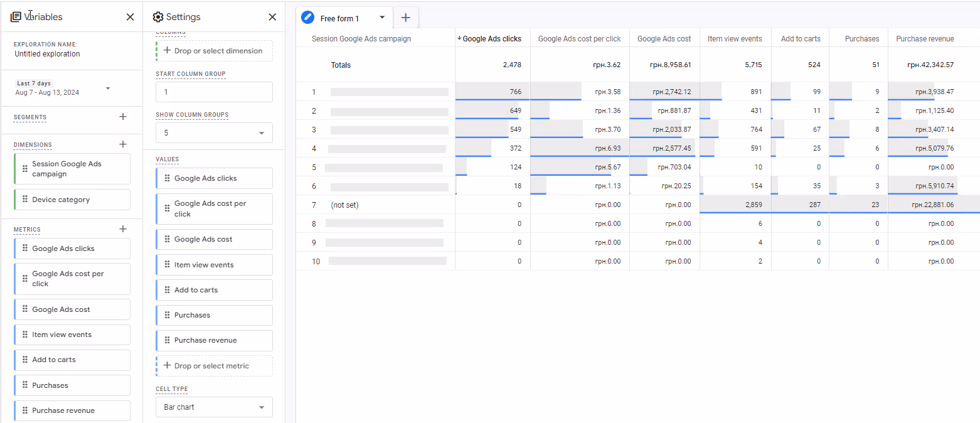Screen dimensions: 980x423
Task: Click drag handle of Item view events metric variable
Action: 25,335
